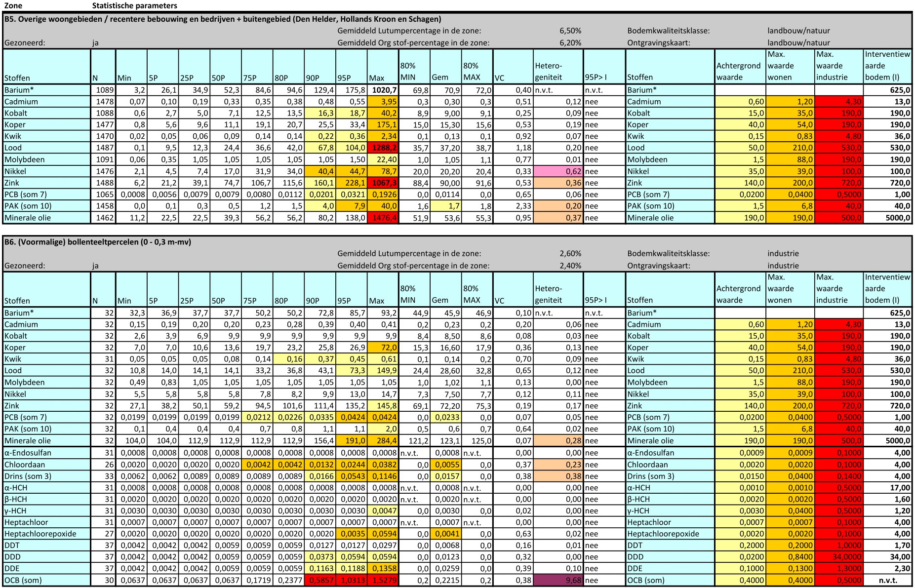Click the yellow PAK (som 10) Gem cell 1,7
The height and width of the screenshot is (588, 915).
click(446, 206)
